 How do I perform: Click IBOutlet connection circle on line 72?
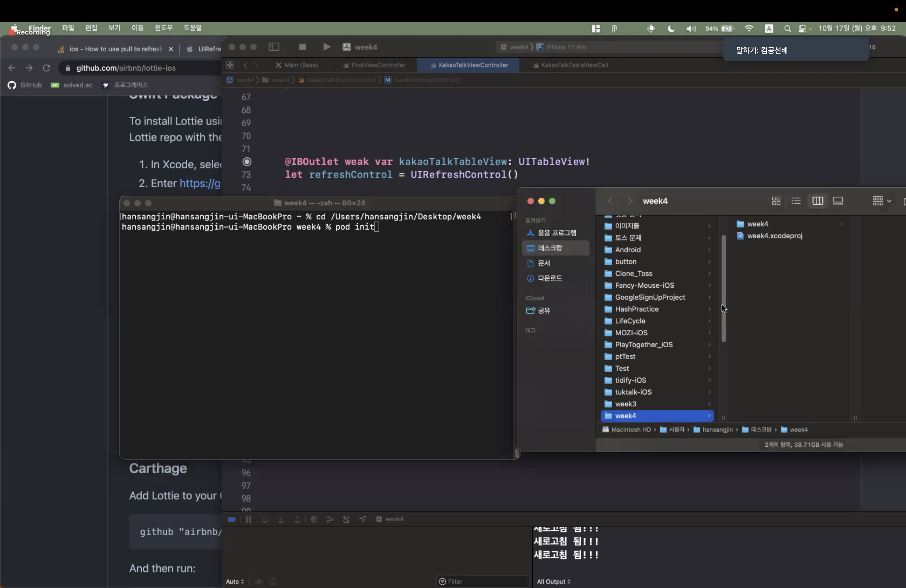point(247,162)
